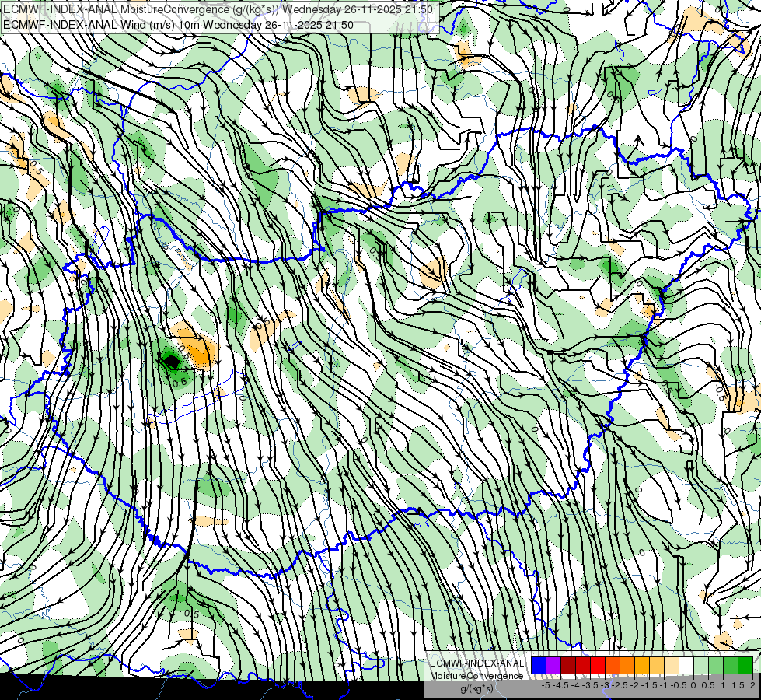Click the legend tick label 0

[693, 685]
